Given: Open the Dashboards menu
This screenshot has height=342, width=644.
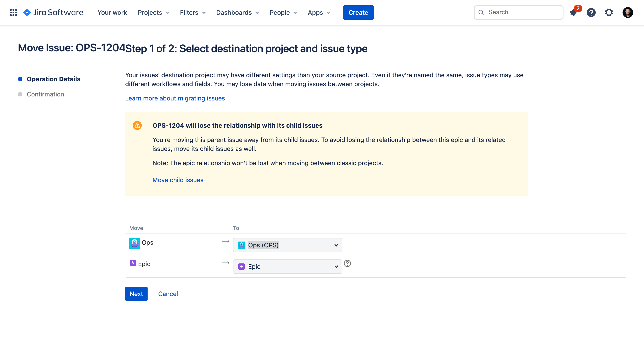Looking at the screenshot, I should click(x=237, y=13).
